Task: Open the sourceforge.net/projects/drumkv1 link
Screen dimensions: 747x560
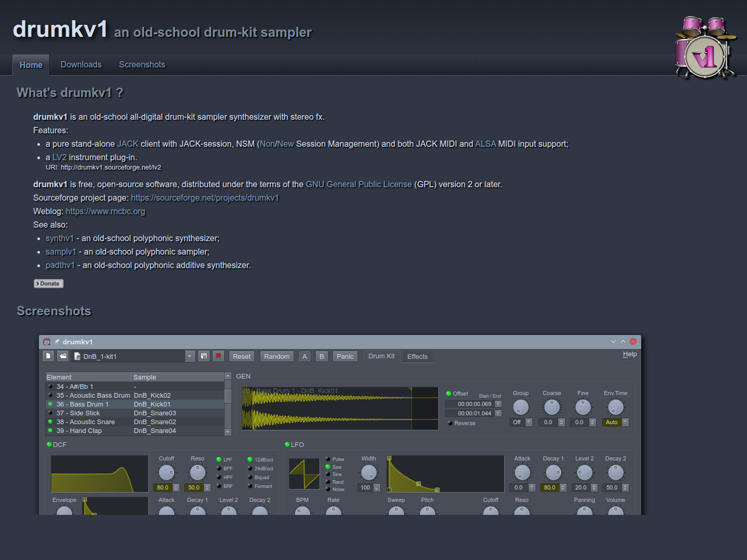Action: [x=205, y=198]
